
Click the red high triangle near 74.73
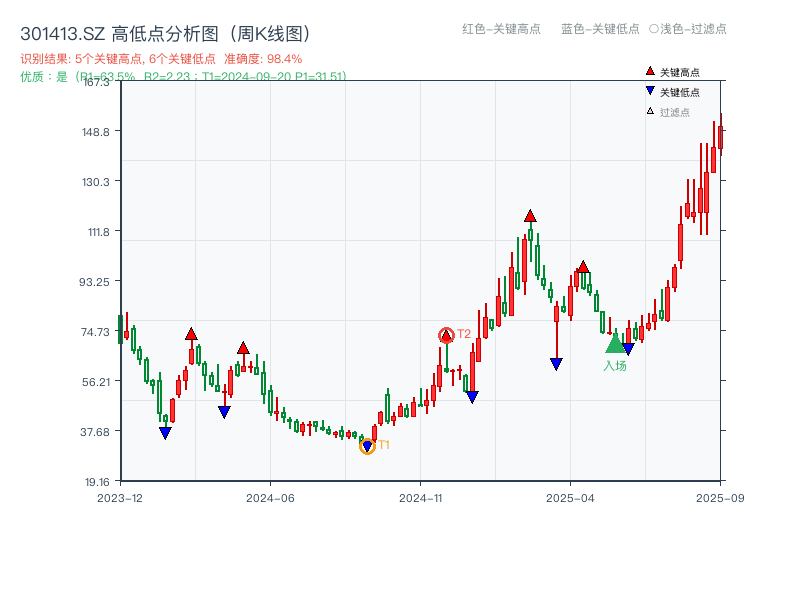pyautogui.click(x=191, y=334)
